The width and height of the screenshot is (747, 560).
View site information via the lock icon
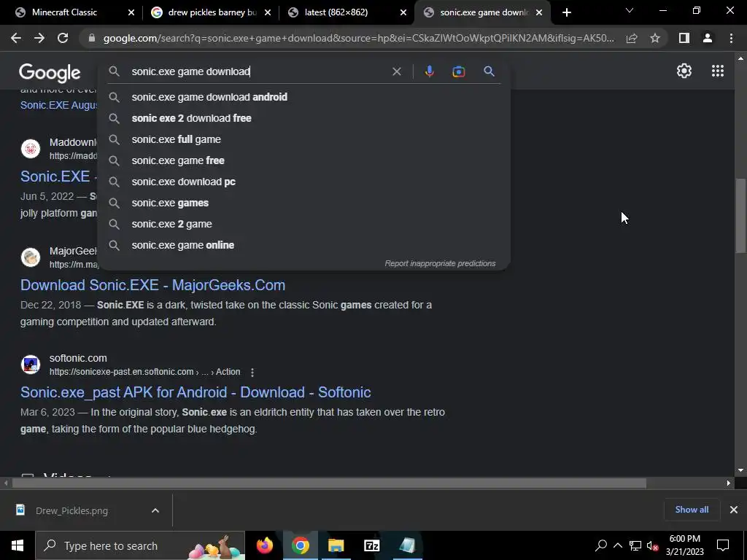(92, 38)
